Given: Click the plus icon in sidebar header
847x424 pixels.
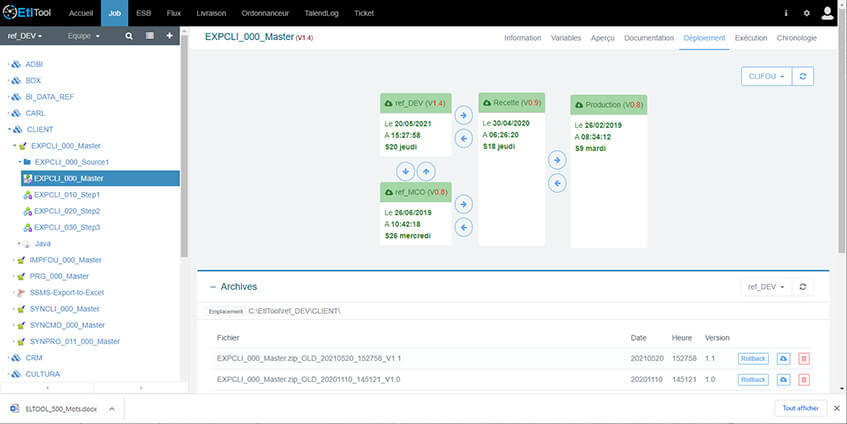Looking at the screenshot, I should [x=169, y=36].
